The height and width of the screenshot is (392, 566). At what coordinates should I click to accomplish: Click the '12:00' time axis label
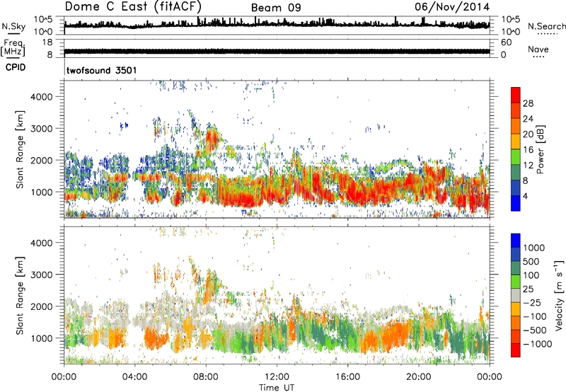click(x=277, y=377)
